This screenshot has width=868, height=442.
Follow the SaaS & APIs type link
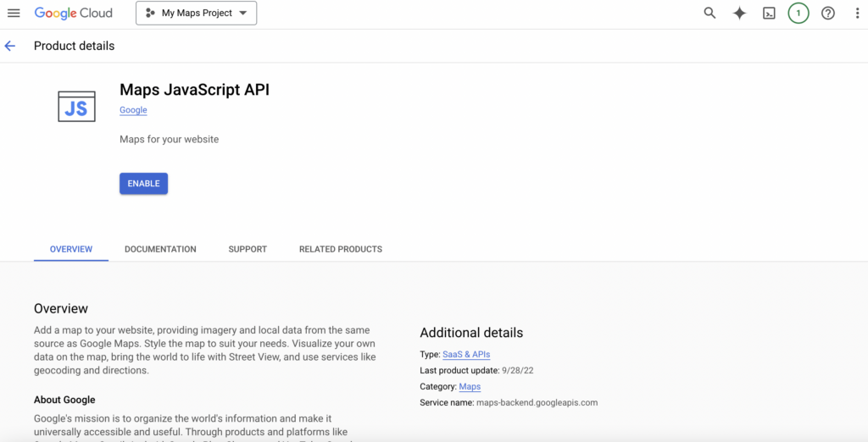(x=466, y=355)
